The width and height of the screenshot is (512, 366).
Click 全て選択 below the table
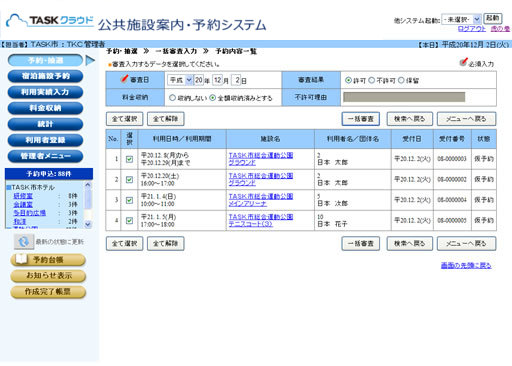(124, 243)
